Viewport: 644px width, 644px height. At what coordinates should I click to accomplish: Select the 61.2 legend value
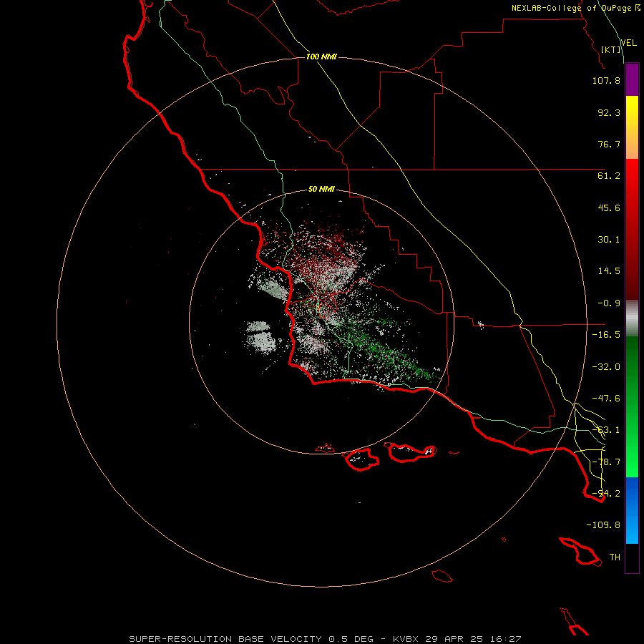pos(609,176)
